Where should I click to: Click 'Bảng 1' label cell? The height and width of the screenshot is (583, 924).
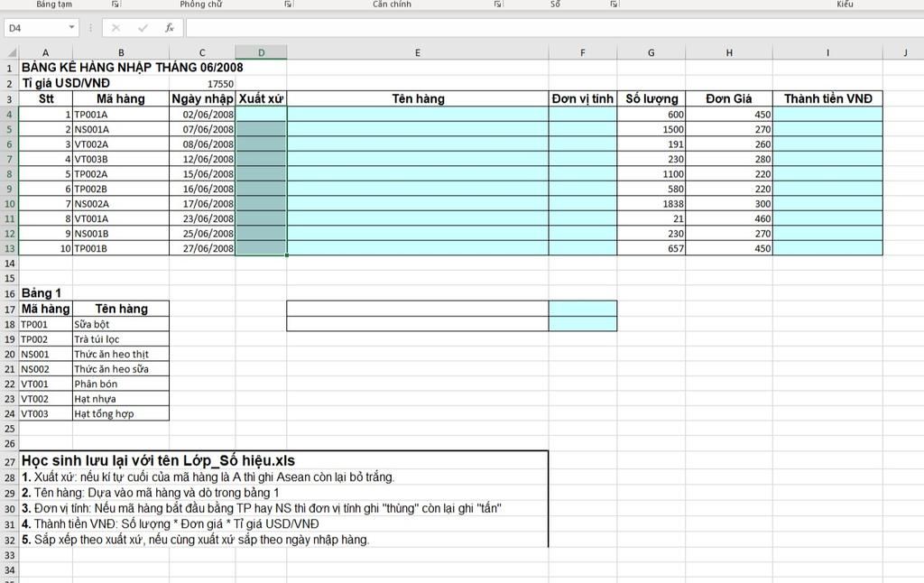(45, 293)
